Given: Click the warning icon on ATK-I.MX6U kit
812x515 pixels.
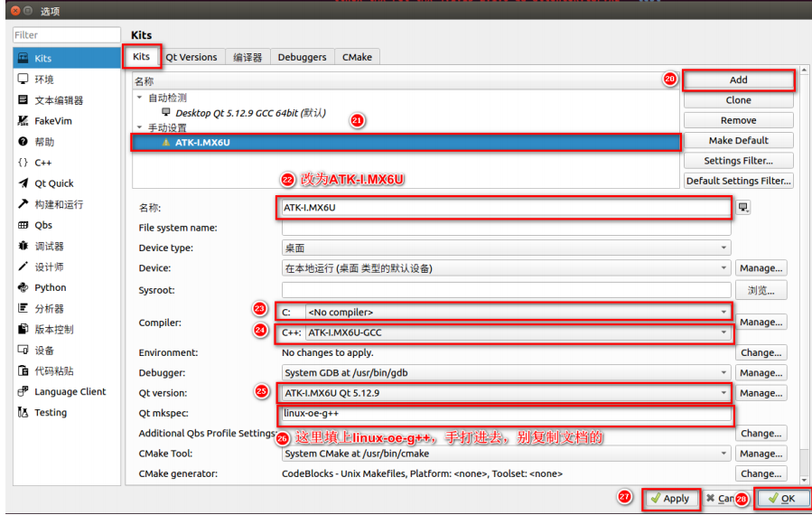Looking at the screenshot, I should click(x=165, y=142).
